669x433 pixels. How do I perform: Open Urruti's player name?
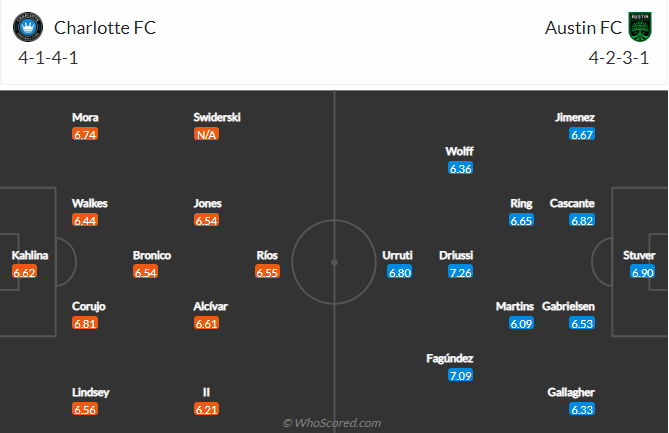coord(397,255)
